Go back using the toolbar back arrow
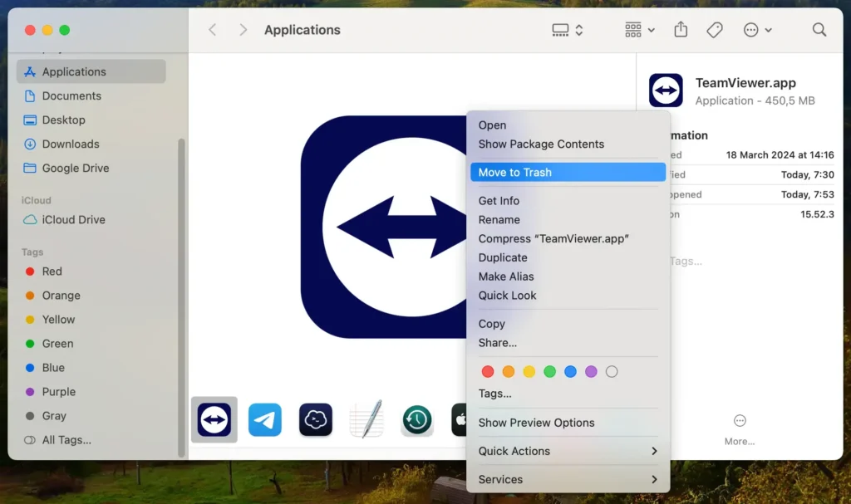Image resolution: width=851 pixels, height=504 pixels. pos(212,30)
